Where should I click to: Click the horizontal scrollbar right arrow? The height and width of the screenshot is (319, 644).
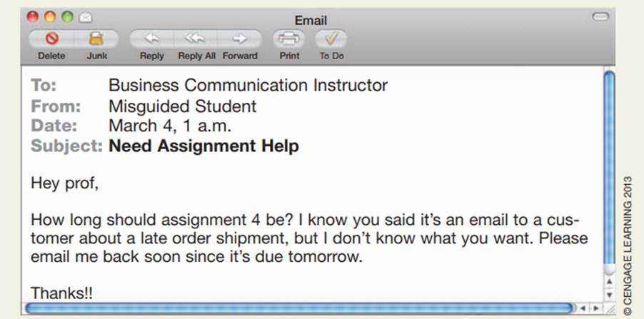[596, 308]
